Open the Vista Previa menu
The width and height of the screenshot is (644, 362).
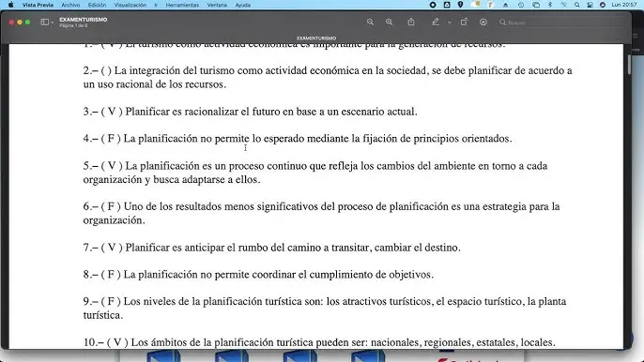click(38, 5)
